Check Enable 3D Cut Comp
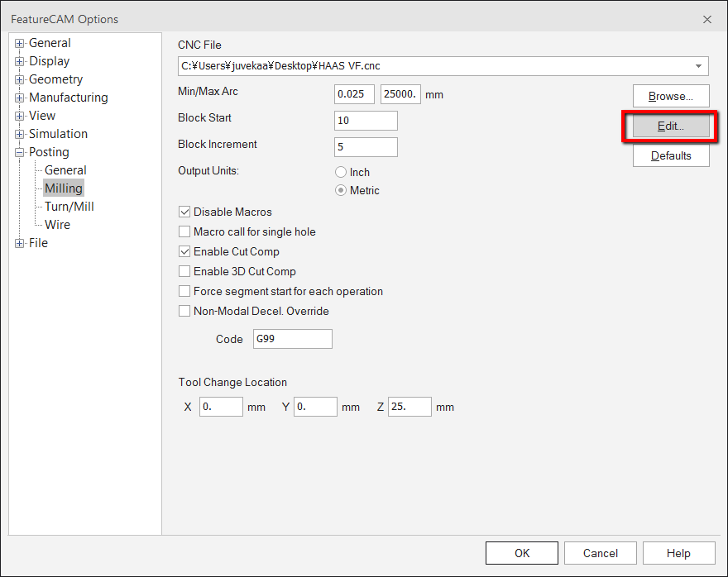 point(184,271)
